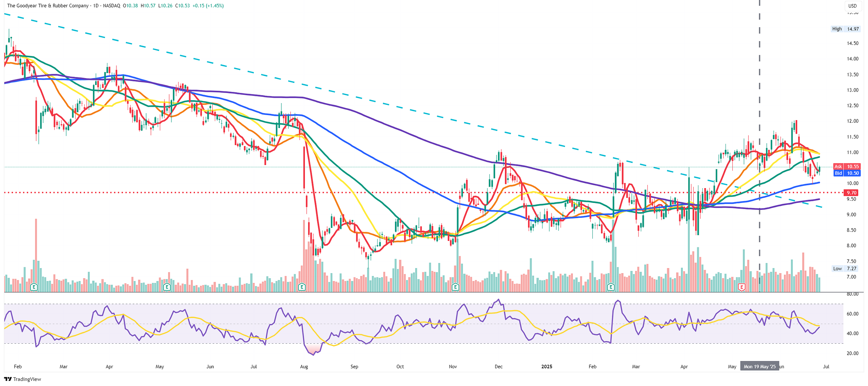Screen dimensions: 868x386
Task: Click 12.00 on the price axis
Action: click(852, 121)
